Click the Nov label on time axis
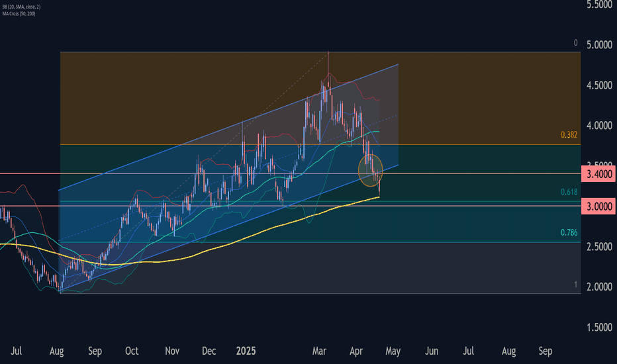 point(172,351)
